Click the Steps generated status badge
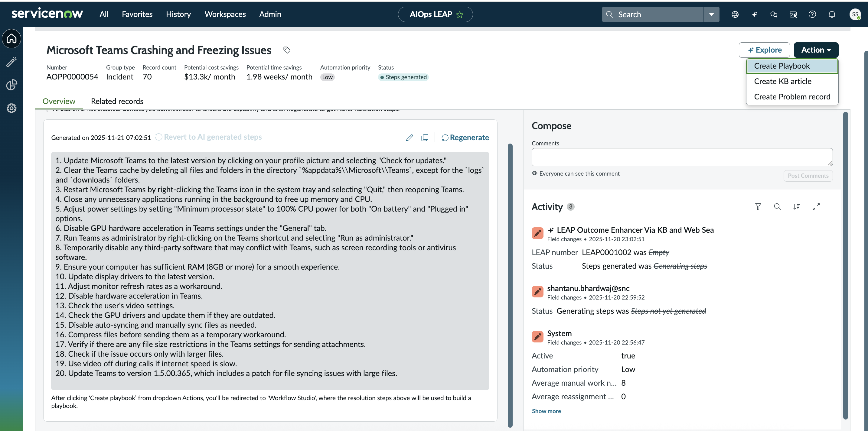This screenshot has height=431, width=868. pos(403,77)
